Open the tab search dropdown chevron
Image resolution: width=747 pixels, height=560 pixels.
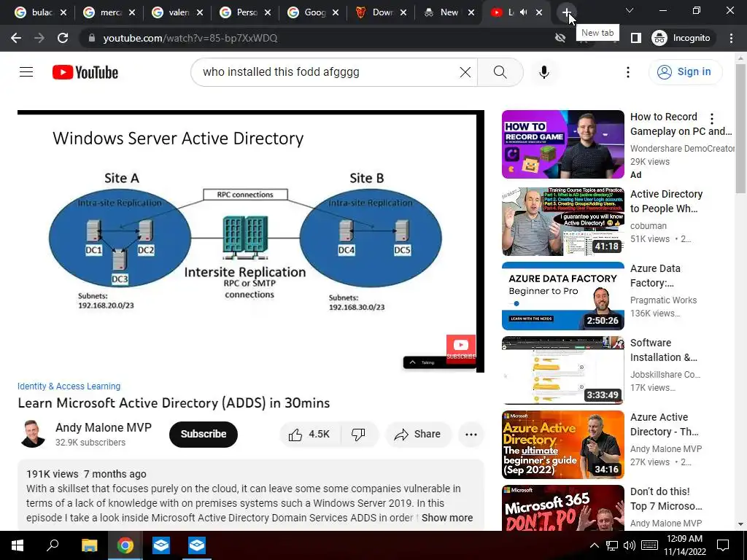pyautogui.click(x=630, y=10)
